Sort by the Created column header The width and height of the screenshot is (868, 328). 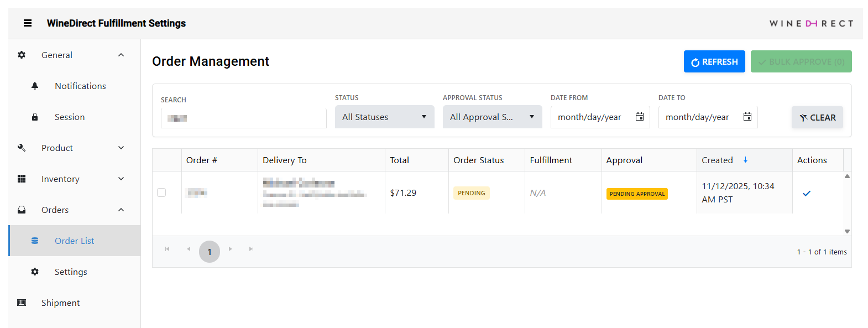pyautogui.click(x=717, y=160)
